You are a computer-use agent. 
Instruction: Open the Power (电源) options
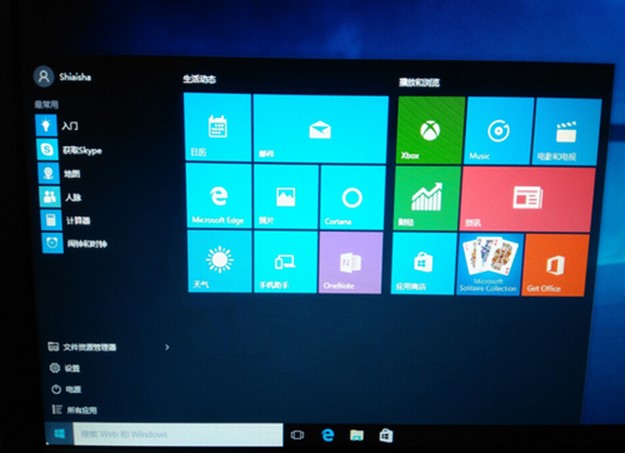pyautogui.click(x=66, y=389)
